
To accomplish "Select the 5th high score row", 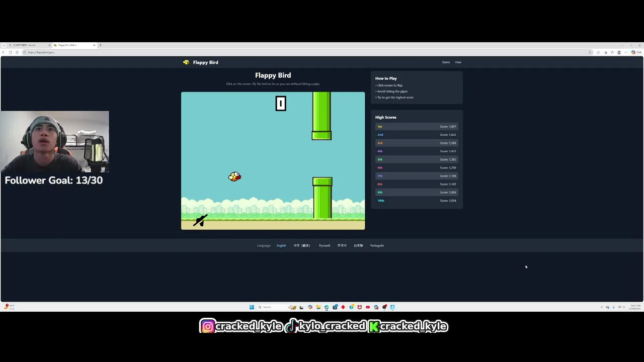I will click(x=417, y=159).
